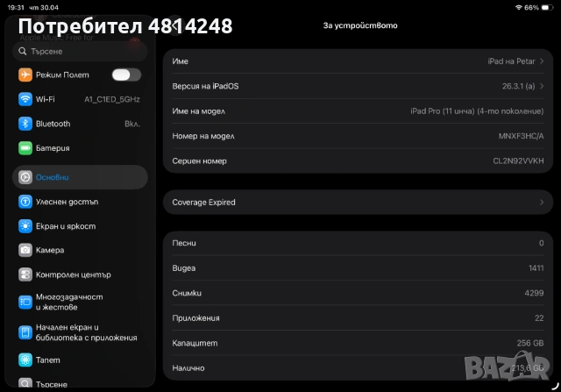Open Контролен център settings
This screenshot has width=561, height=392.
pyautogui.click(x=80, y=274)
